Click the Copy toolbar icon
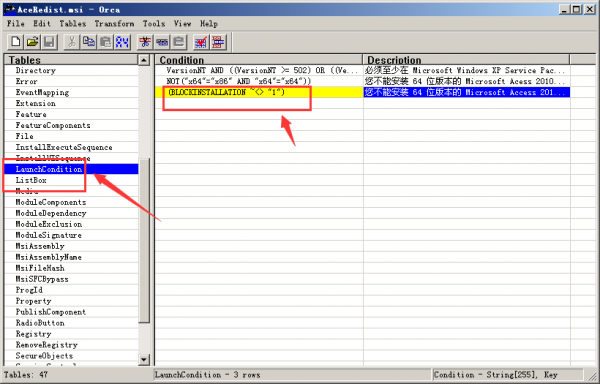The height and width of the screenshot is (384, 600). coord(88,42)
